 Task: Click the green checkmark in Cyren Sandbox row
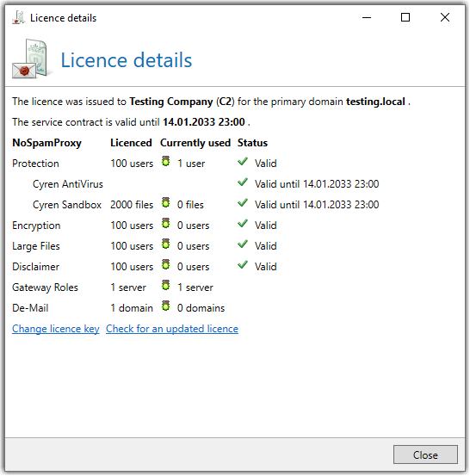(x=243, y=203)
